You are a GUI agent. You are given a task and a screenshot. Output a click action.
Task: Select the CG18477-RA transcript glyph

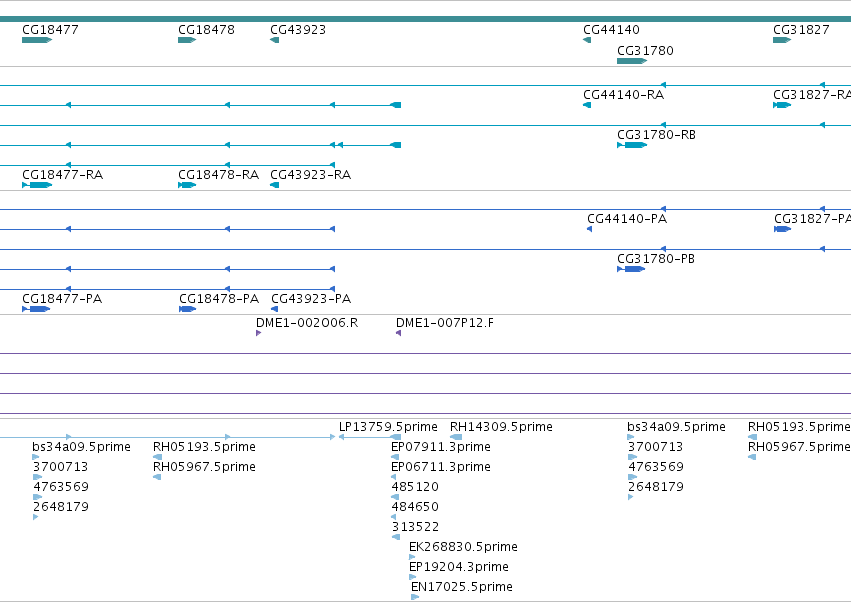point(37,185)
